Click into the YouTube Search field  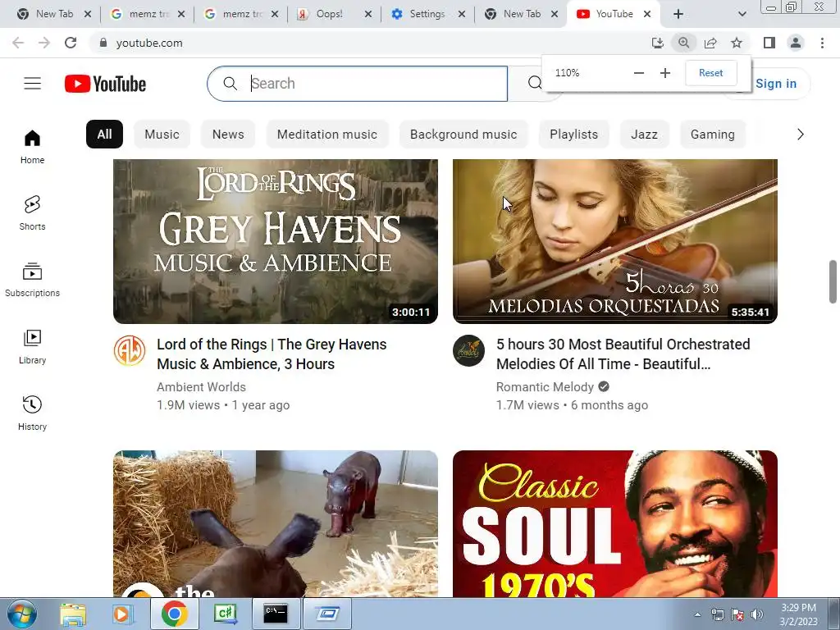pyautogui.click(x=358, y=84)
